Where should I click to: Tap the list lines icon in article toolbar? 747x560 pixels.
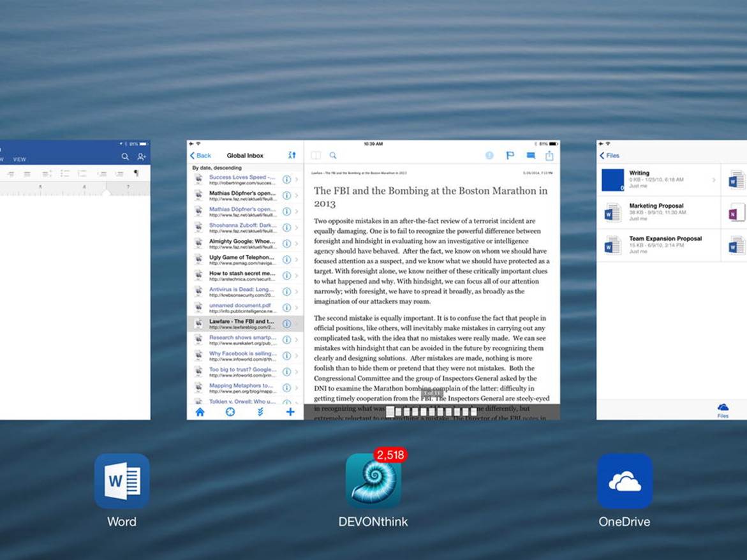(x=531, y=155)
